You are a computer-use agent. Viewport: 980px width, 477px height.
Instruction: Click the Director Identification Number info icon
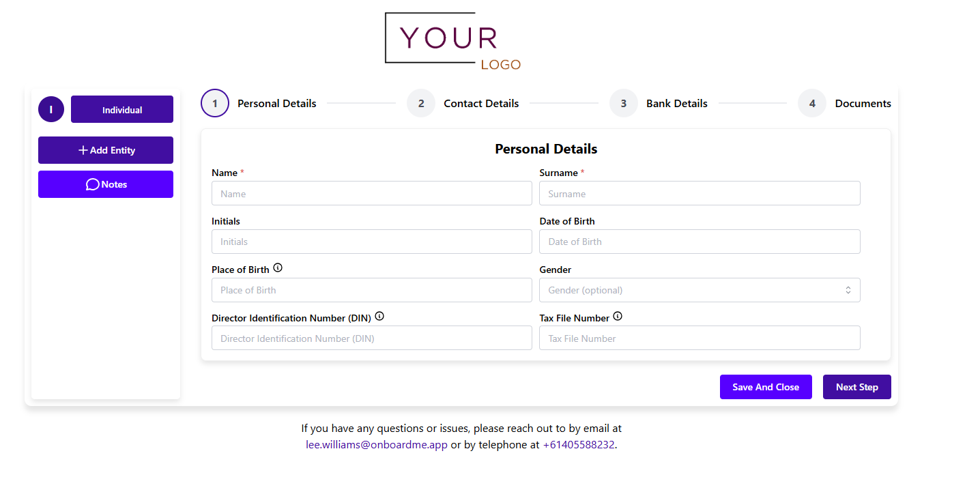click(379, 317)
